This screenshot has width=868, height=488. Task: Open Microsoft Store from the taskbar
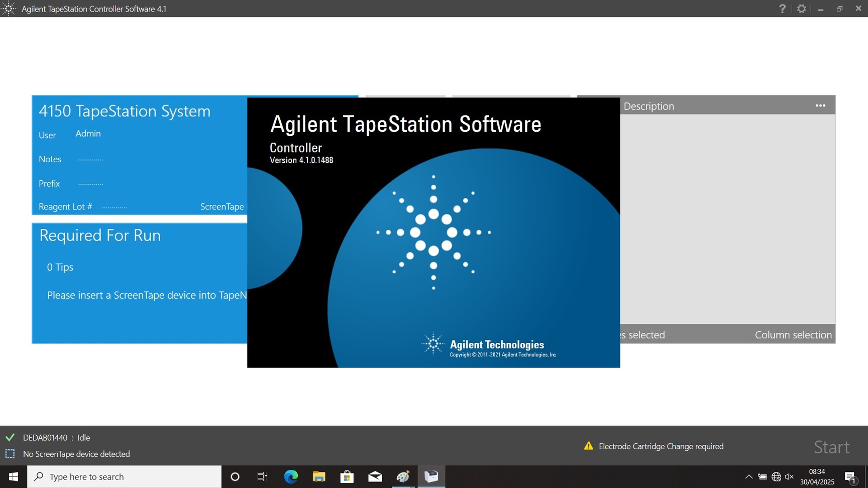(x=347, y=476)
